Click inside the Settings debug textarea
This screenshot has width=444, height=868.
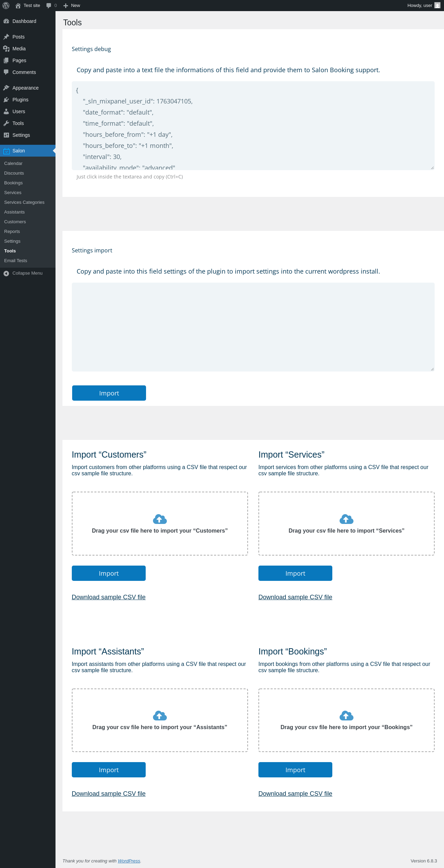(x=253, y=126)
